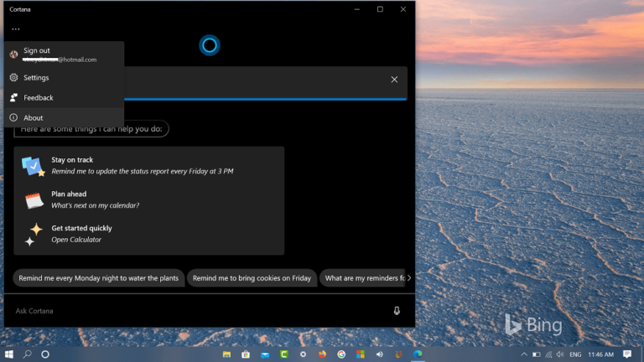The image size is (644, 362).
Task: Click the orange U taskbar icon
Action: click(x=398, y=354)
